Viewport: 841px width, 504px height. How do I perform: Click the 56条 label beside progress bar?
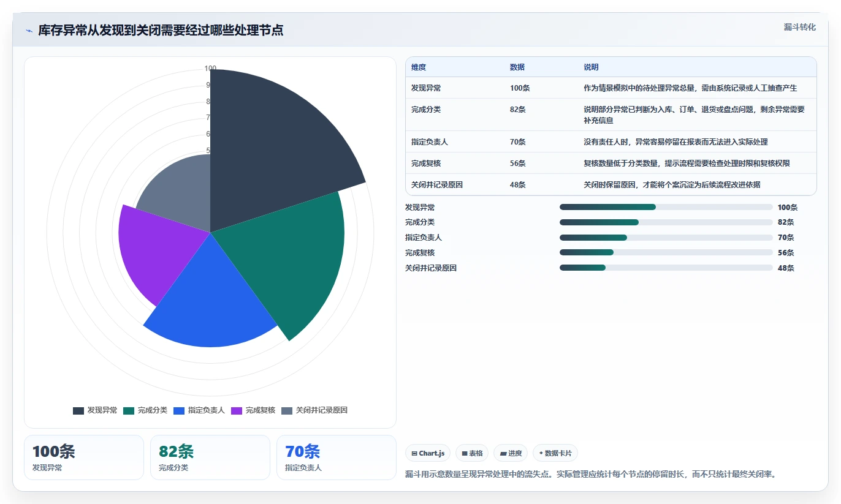786,252
